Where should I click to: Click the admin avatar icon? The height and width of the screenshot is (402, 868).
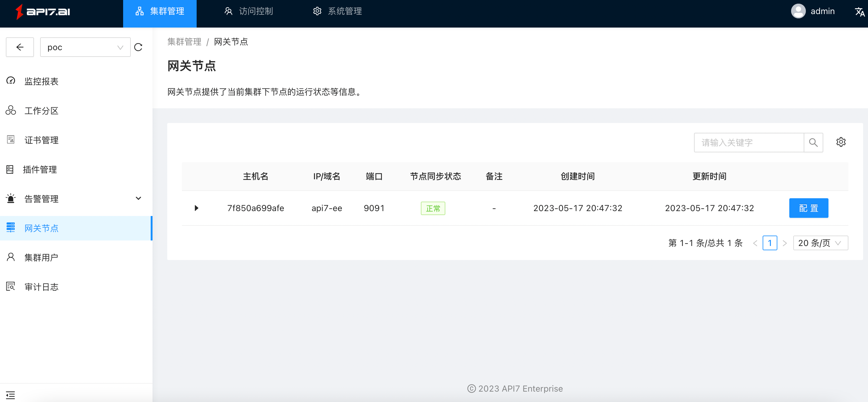(x=798, y=11)
